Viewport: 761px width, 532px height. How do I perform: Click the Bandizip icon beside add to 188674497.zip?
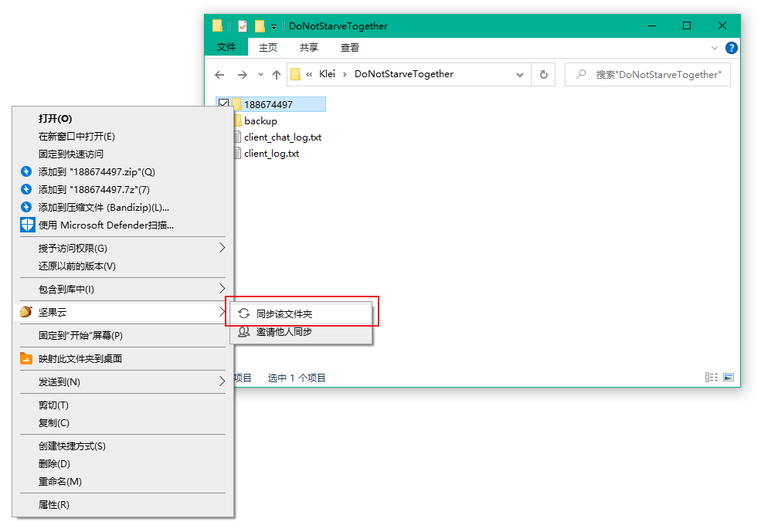coord(26,171)
